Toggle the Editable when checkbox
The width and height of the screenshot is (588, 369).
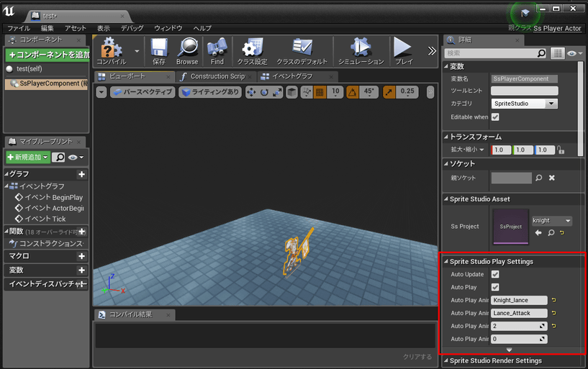point(495,117)
